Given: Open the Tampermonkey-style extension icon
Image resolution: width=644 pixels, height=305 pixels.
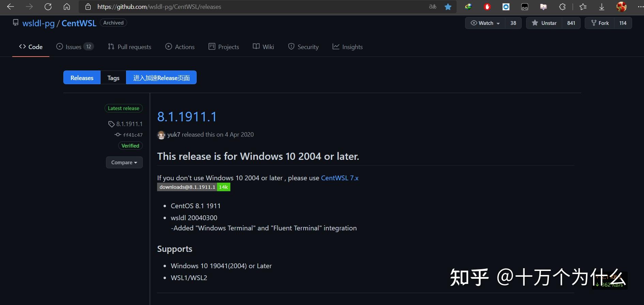Looking at the screenshot, I should [x=525, y=6].
